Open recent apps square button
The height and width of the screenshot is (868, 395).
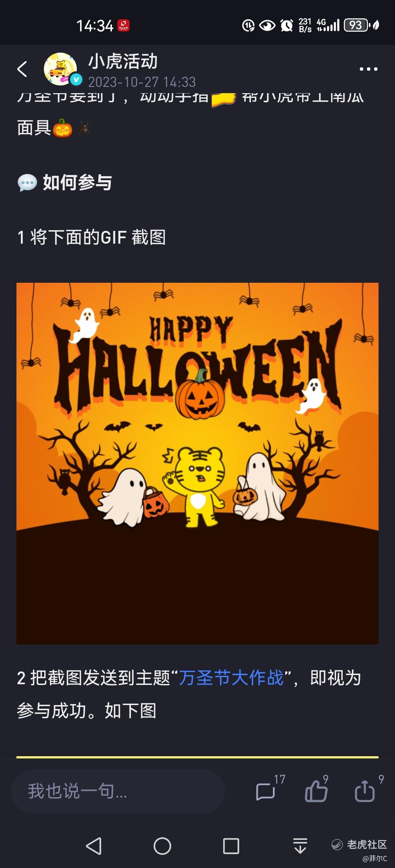(x=231, y=846)
